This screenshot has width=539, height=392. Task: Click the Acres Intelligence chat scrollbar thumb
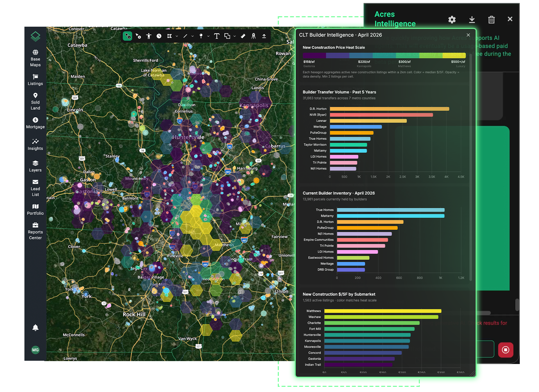point(517,305)
